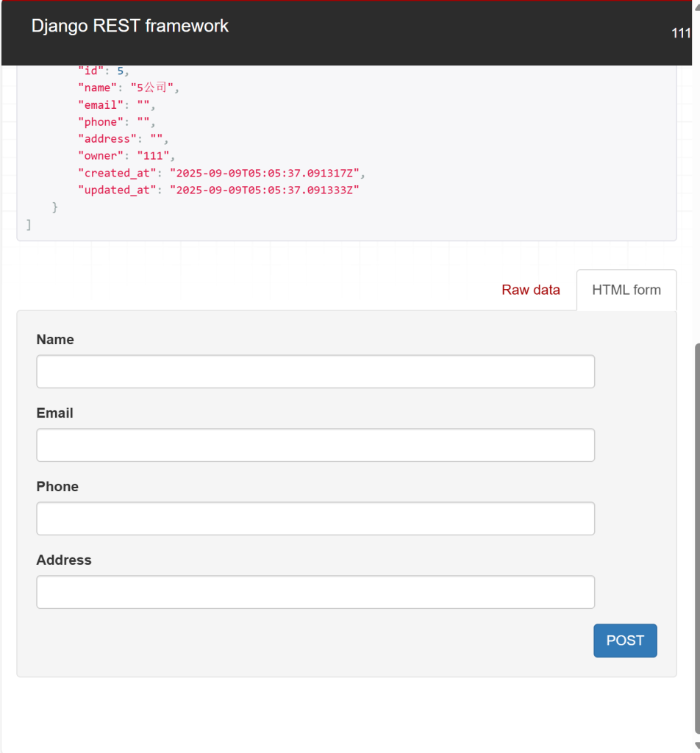The height and width of the screenshot is (753, 700).
Task: Click the created_at timestamp value in JSON
Action: tap(267, 173)
